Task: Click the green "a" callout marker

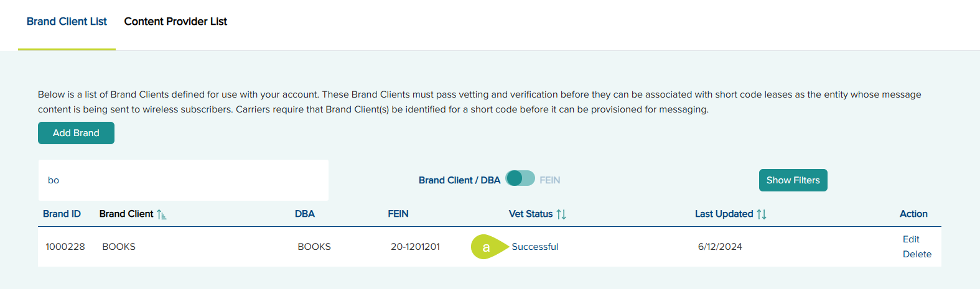Action: click(x=486, y=247)
